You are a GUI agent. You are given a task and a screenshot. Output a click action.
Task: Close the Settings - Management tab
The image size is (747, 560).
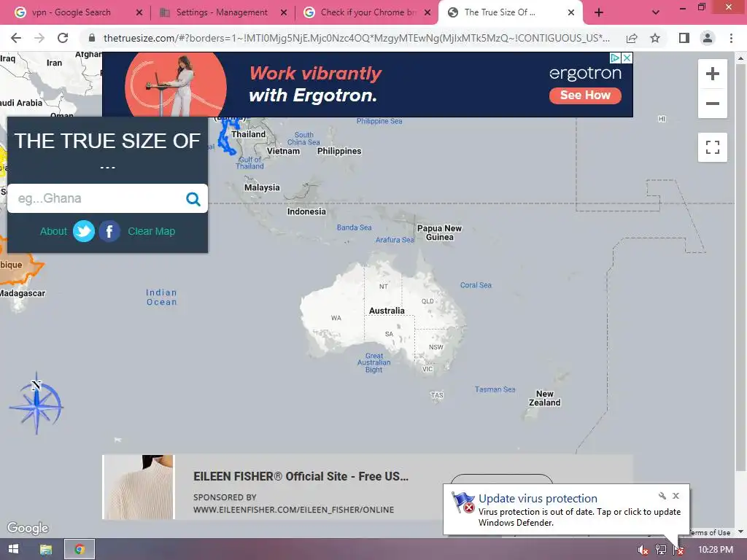point(284,12)
